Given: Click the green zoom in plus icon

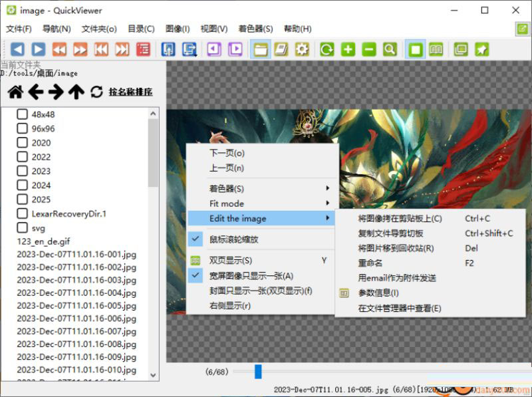Looking at the screenshot, I should [x=348, y=49].
